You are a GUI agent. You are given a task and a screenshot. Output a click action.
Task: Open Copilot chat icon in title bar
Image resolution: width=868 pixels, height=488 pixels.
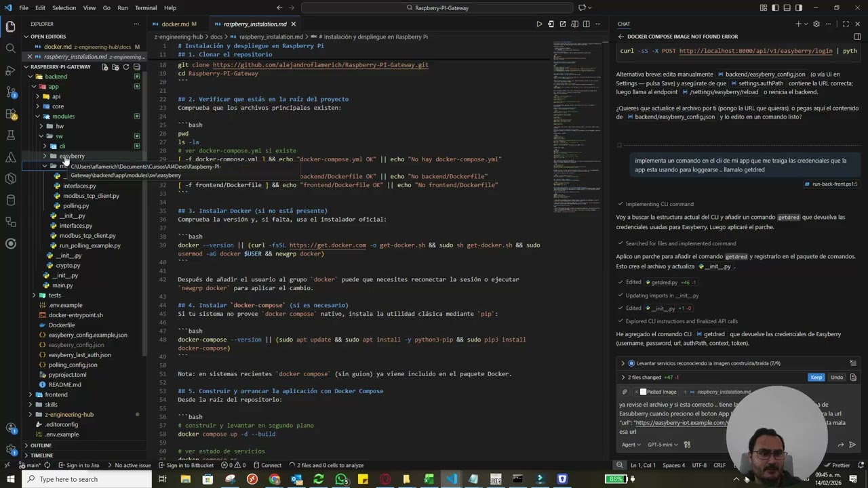pos(582,7)
